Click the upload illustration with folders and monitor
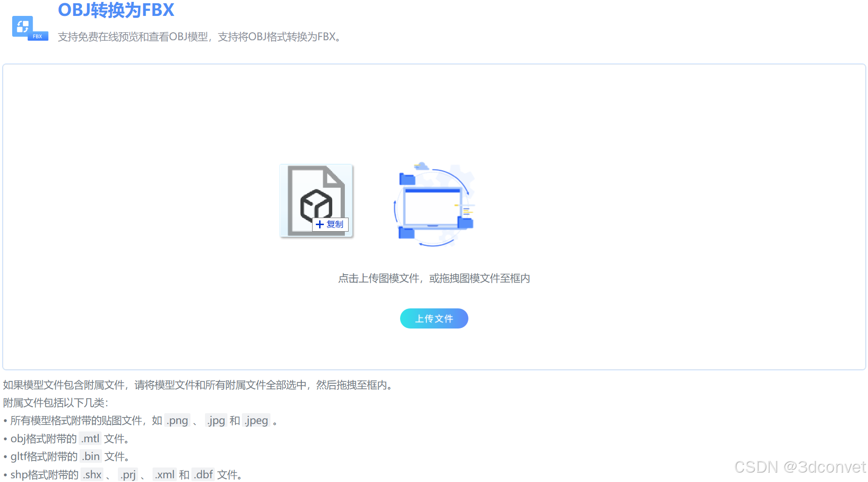Image resolution: width=868 pixels, height=482 pixels. click(434, 204)
